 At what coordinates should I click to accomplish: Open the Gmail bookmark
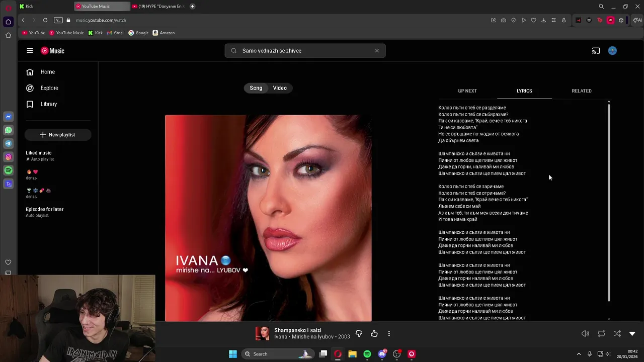(116, 33)
